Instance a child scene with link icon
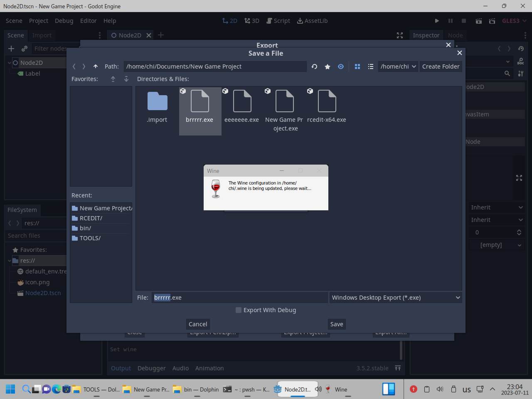The height and width of the screenshot is (399, 532). coord(25,49)
